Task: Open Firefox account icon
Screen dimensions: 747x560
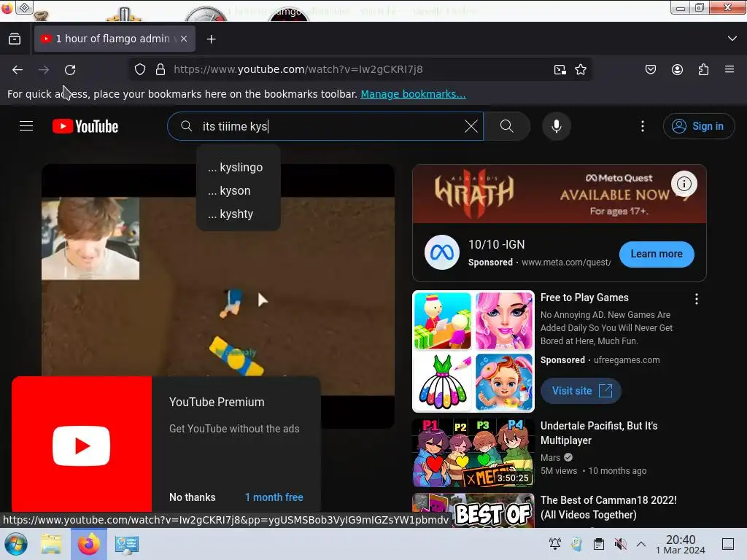Action: pos(677,69)
